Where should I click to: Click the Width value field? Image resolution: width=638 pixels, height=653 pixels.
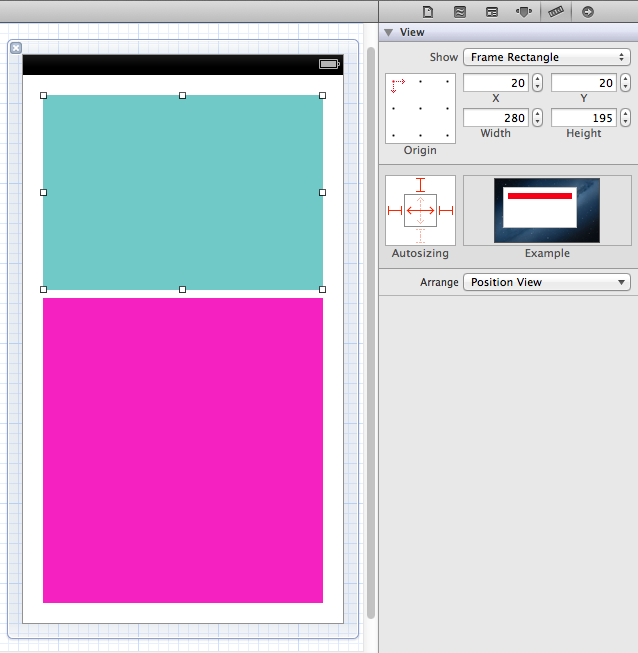(x=496, y=118)
